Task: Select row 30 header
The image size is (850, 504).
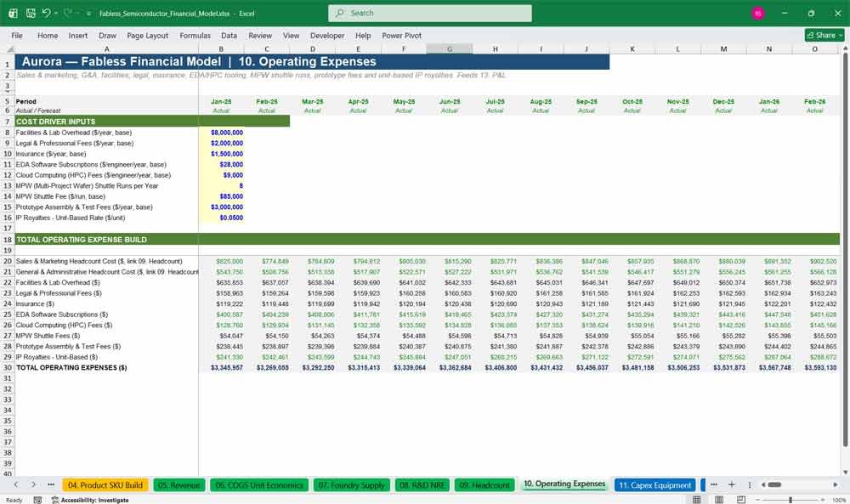Action: click(8, 367)
